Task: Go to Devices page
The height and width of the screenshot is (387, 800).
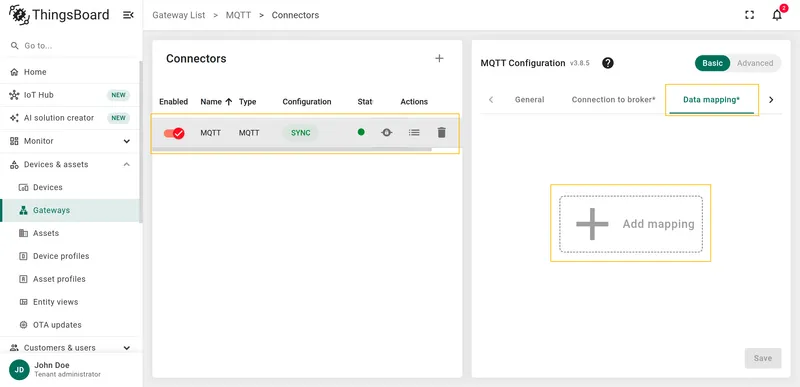Action: coord(70,187)
